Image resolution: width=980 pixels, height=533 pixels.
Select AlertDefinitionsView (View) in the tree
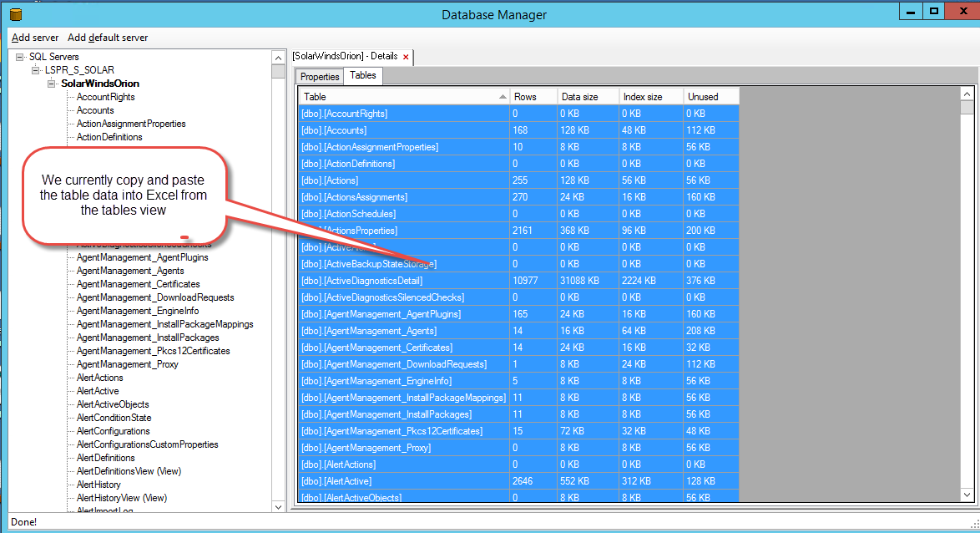pos(129,471)
